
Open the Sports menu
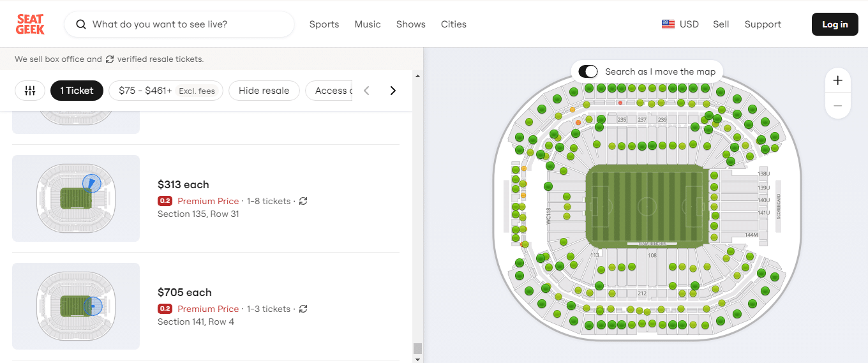(x=324, y=24)
